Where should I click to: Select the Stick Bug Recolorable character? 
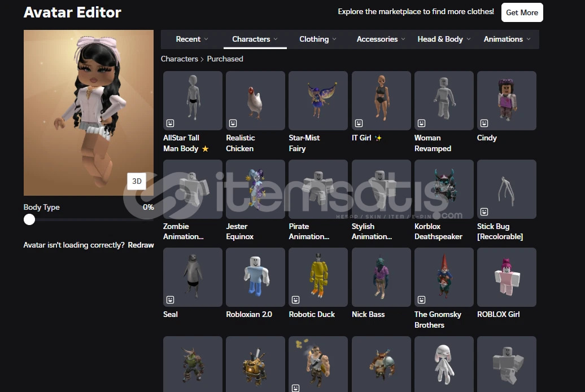pos(507,190)
